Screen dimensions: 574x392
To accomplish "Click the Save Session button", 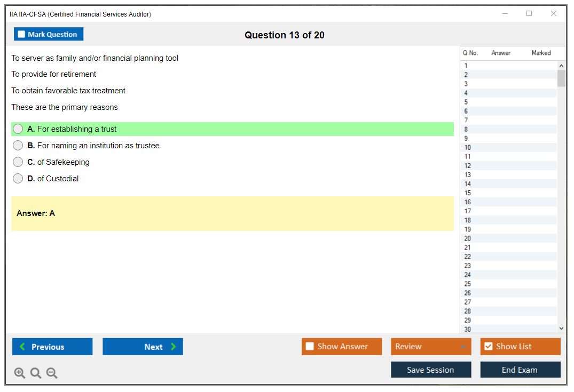I will click(431, 370).
